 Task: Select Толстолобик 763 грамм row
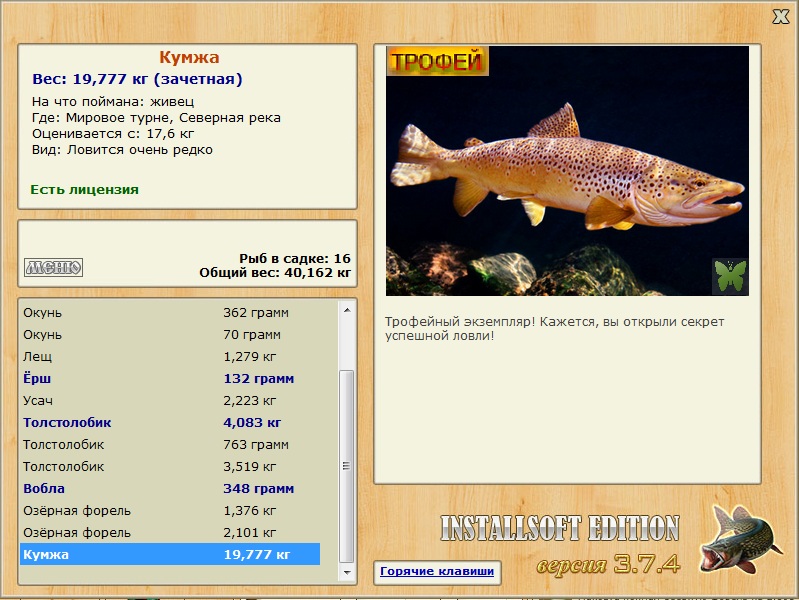click(x=170, y=445)
